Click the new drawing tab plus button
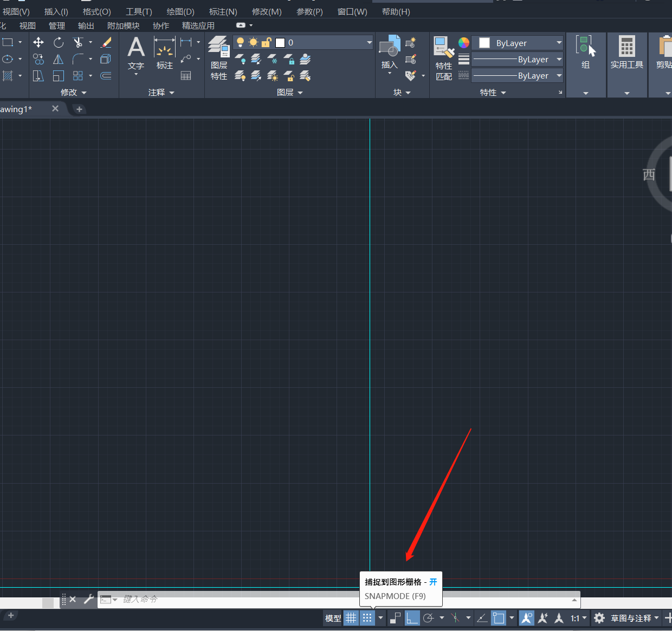Viewport: 672px width, 631px height. [79, 109]
